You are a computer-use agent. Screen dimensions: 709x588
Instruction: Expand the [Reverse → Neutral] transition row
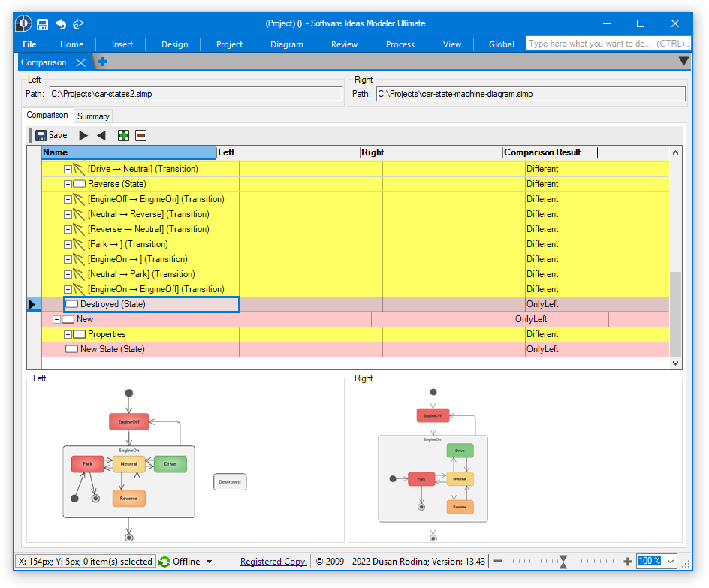click(68, 229)
